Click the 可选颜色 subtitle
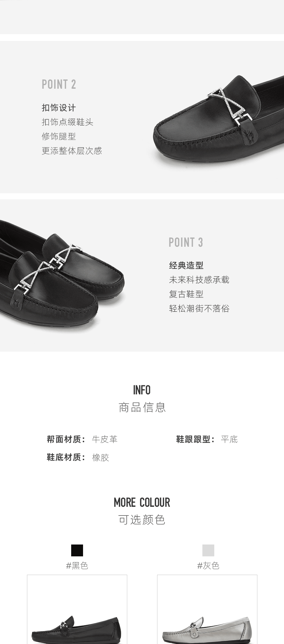Viewport: 284px width, 644px height. [x=142, y=520]
